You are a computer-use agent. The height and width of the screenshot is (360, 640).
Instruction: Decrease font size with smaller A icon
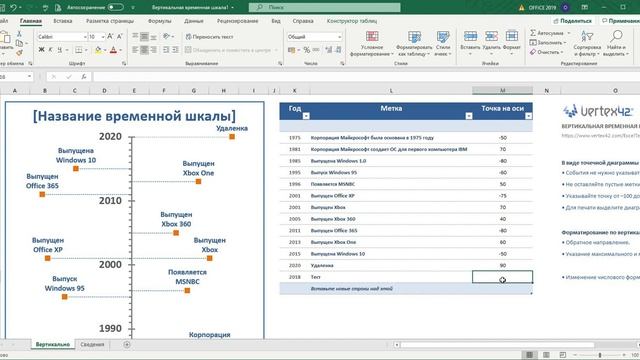tap(120, 37)
